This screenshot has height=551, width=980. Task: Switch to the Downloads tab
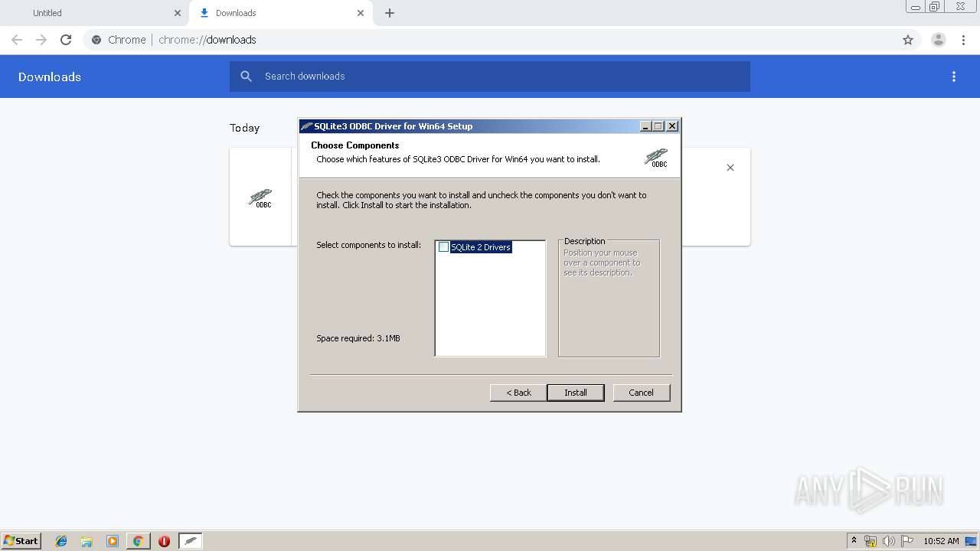point(280,13)
